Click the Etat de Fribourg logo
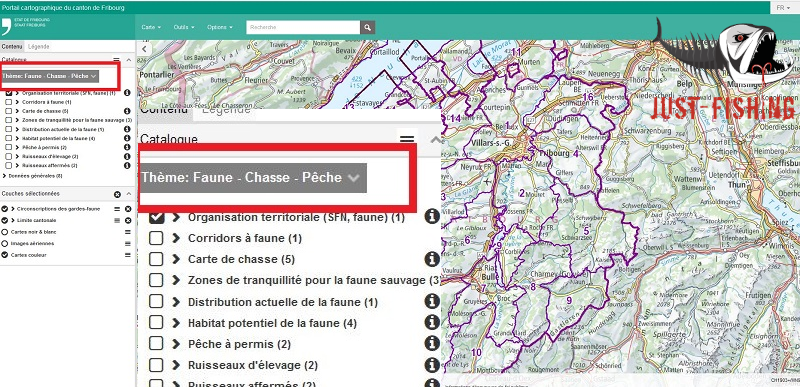 point(26,26)
